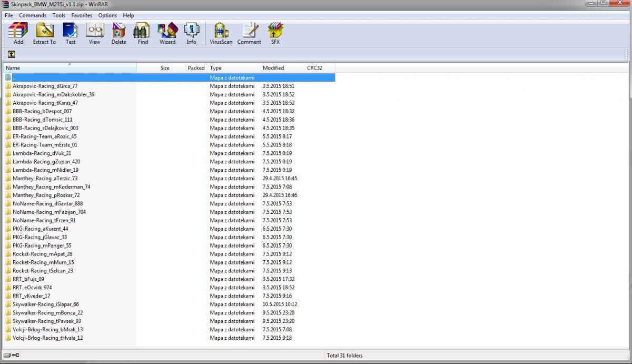Sort by the Size column header
Screen dimensions: 632x364
[155, 68]
